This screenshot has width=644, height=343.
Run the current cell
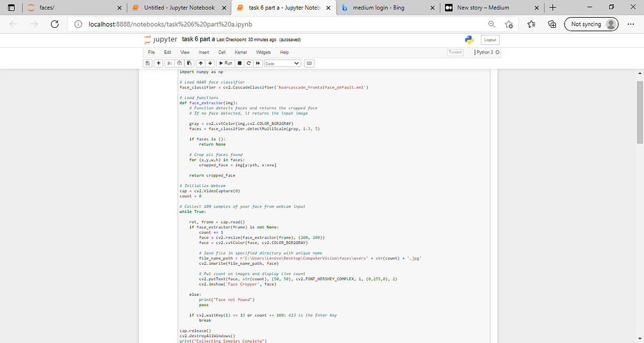225,63
